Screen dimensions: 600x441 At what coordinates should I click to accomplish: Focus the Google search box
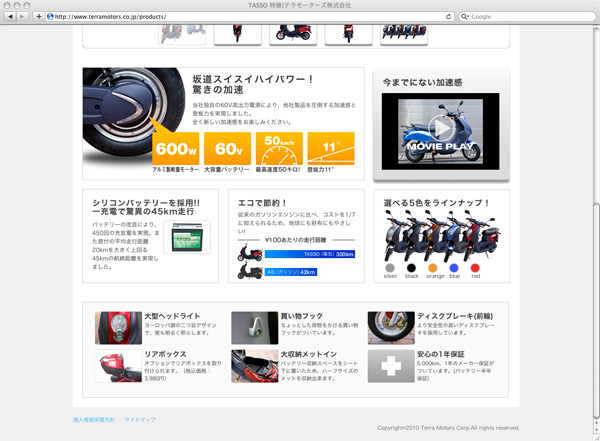pyautogui.click(x=527, y=16)
